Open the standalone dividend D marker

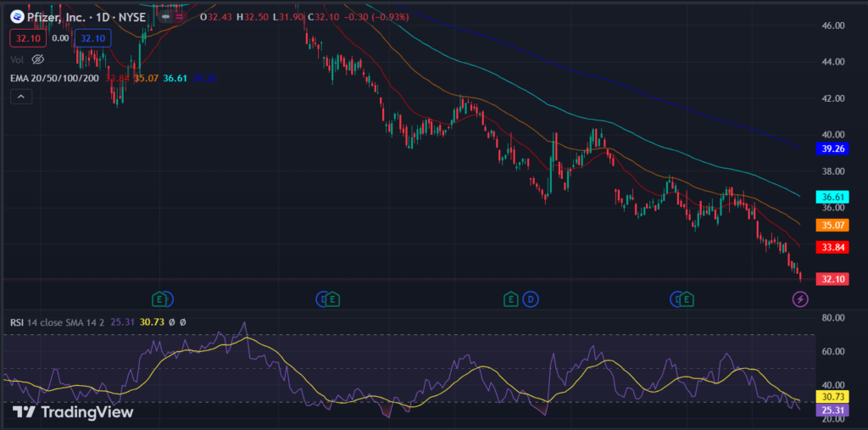(x=531, y=299)
